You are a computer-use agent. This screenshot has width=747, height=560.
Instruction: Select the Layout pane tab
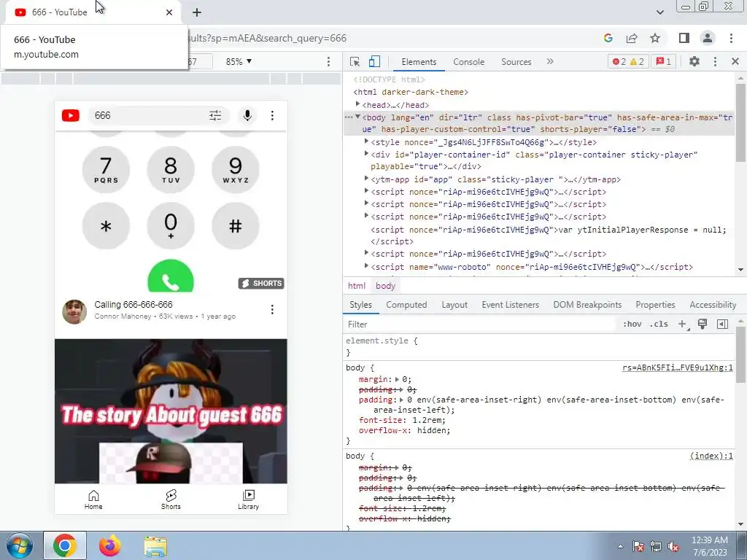click(x=454, y=305)
